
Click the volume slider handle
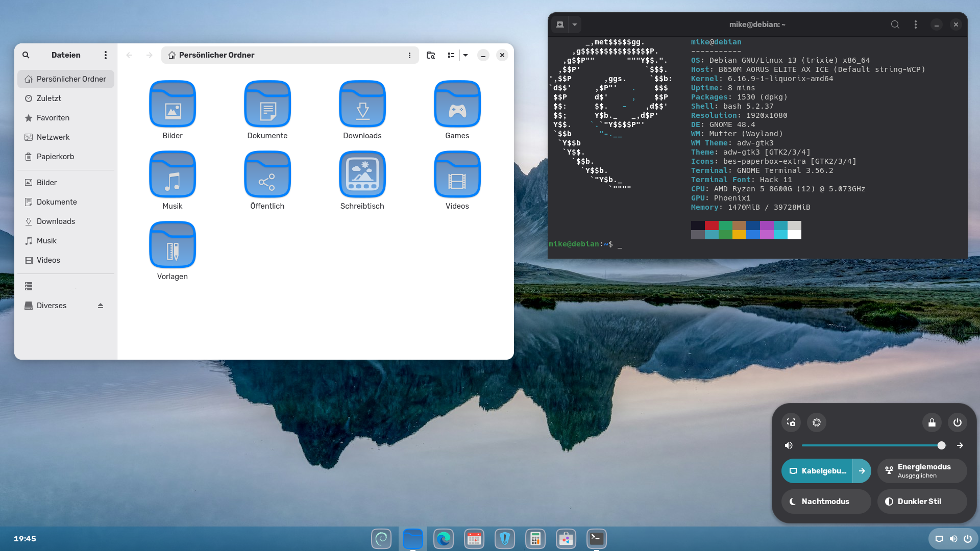click(942, 445)
